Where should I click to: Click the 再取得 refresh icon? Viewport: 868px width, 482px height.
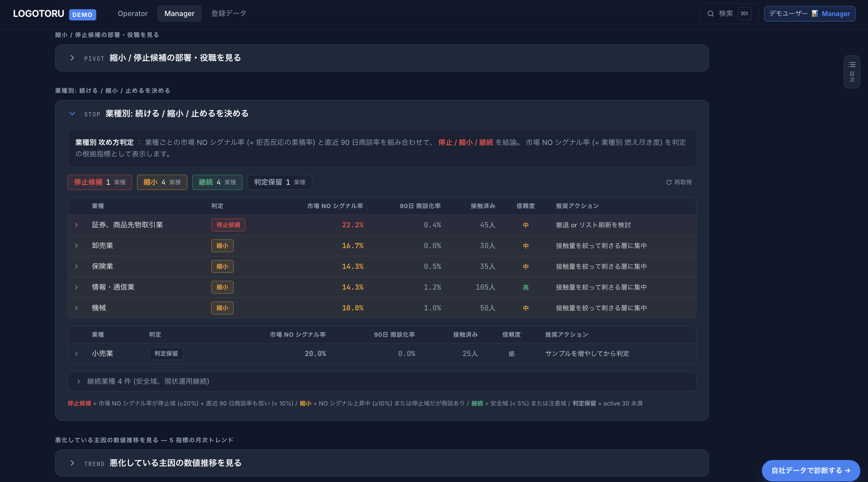(x=669, y=182)
